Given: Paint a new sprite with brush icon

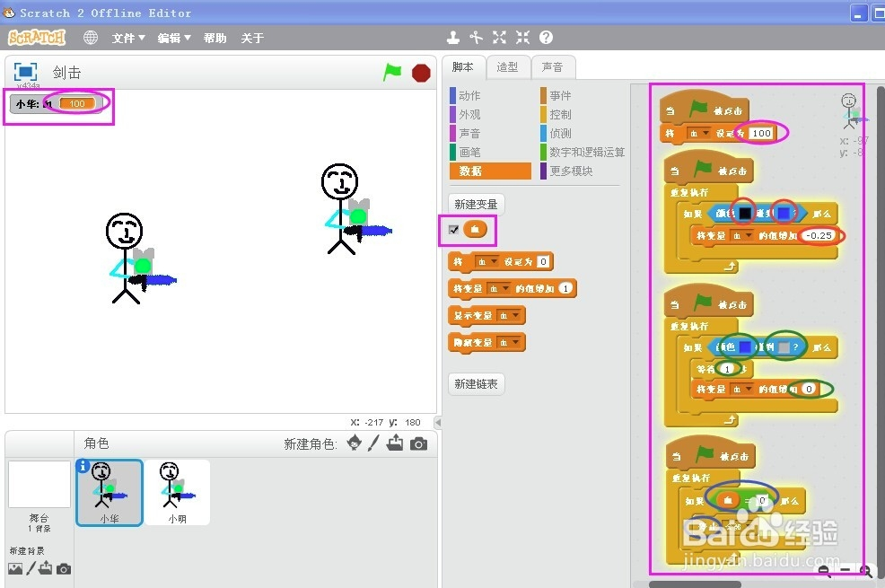Looking at the screenshot, I should [373, 443].
